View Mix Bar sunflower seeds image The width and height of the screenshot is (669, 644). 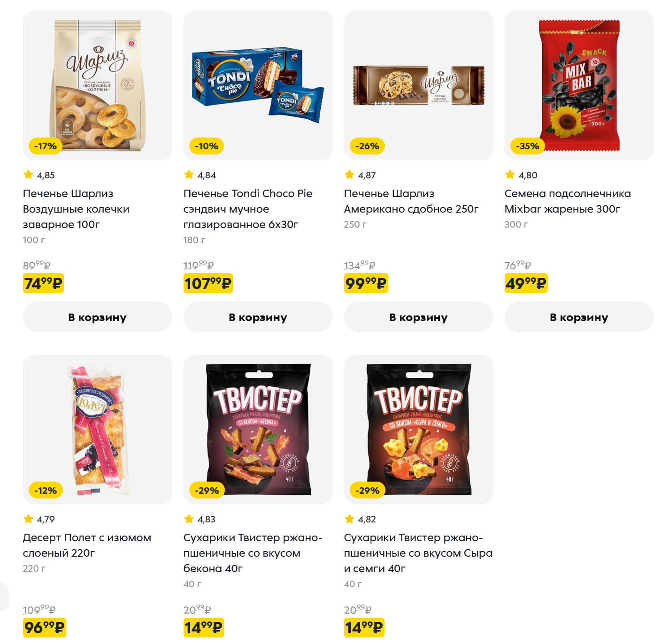point(579,85)
